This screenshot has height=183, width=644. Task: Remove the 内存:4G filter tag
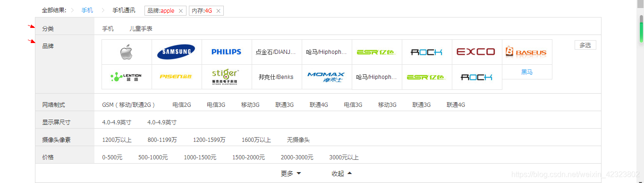coord(218,11)
